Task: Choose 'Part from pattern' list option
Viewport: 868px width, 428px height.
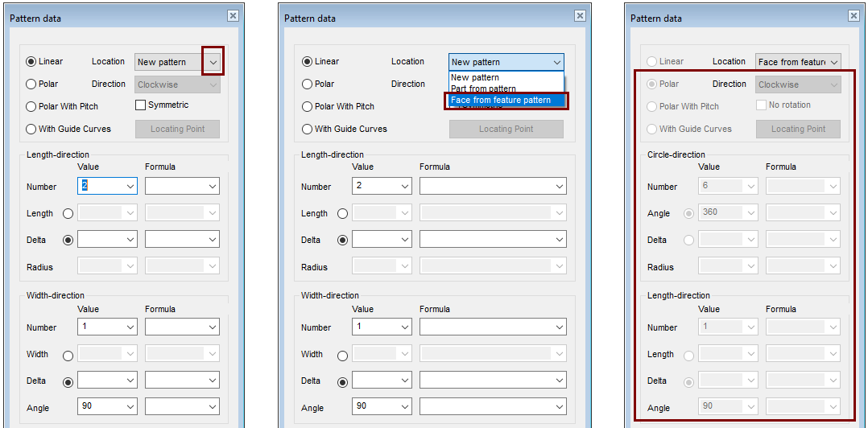Action: pos(483,88)
